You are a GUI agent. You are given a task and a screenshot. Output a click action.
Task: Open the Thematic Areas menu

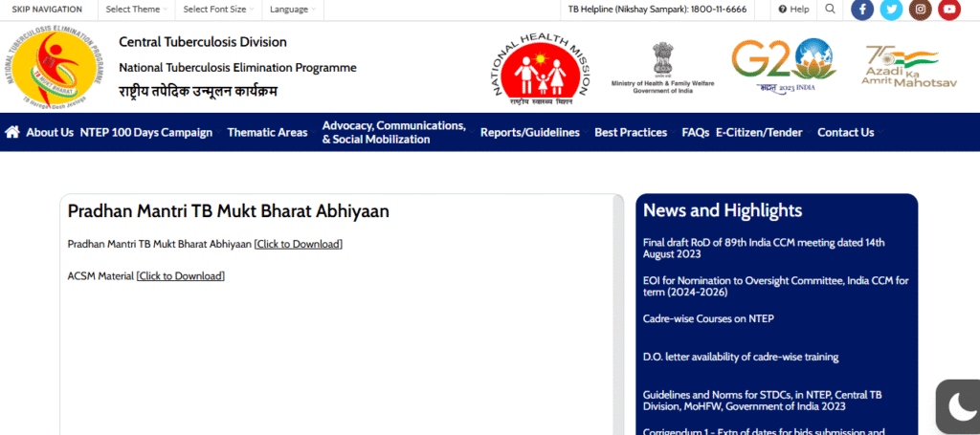click(269, 133)
